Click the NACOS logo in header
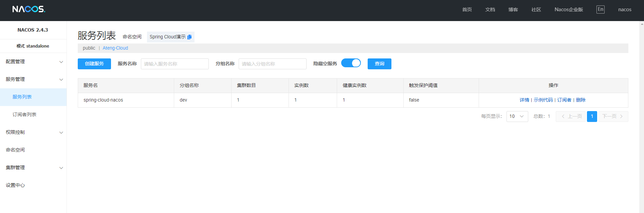This screenshot has width=644, height=213. [29, 9]
